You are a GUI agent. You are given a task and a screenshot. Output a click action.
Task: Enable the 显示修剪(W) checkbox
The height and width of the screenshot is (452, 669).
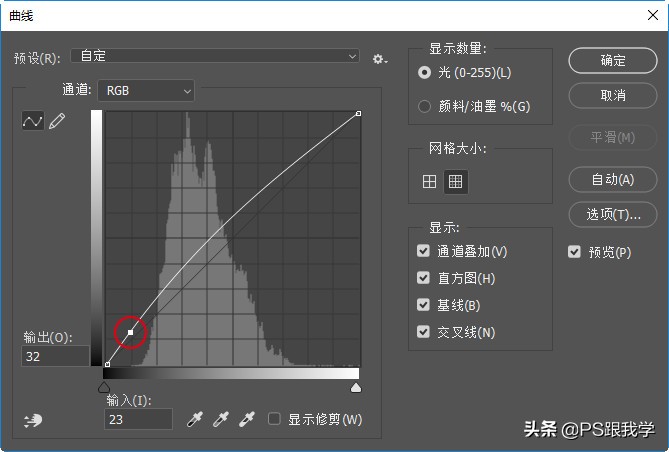[274, 419]
